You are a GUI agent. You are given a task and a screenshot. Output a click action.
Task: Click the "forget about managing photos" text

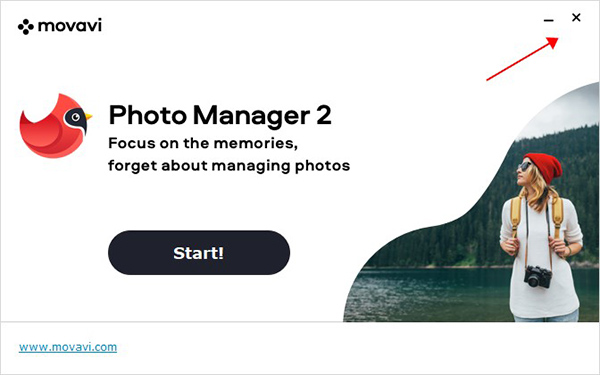click(x=229, y=166)
